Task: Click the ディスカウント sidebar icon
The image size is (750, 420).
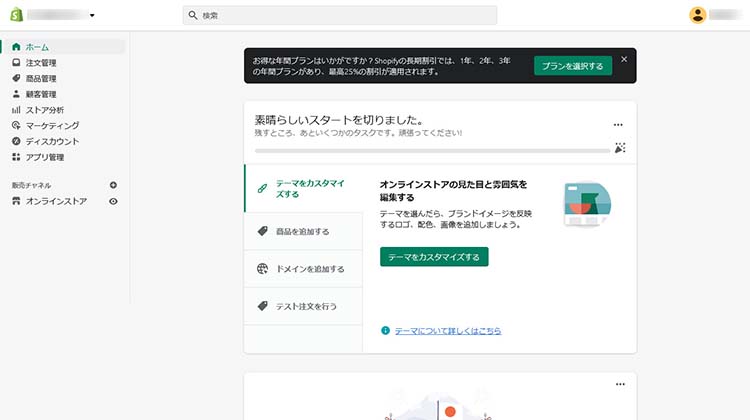Action: (16, 141)
